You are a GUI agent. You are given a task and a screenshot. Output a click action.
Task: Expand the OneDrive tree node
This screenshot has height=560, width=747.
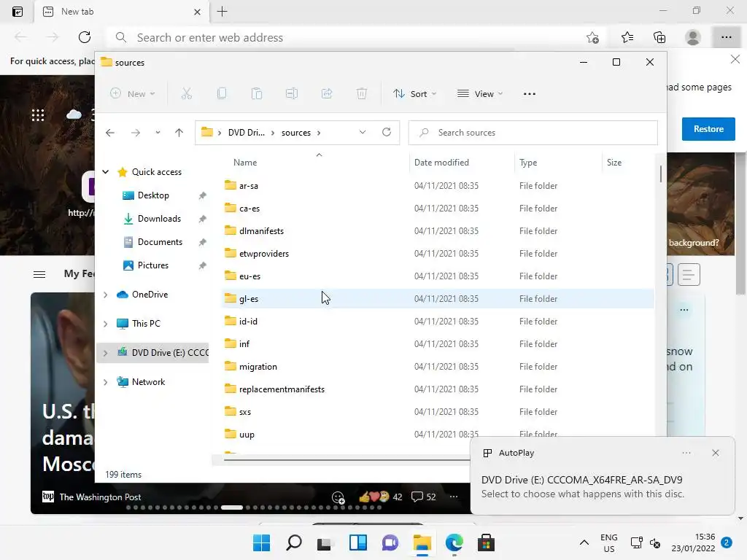[x=106, y=295]
